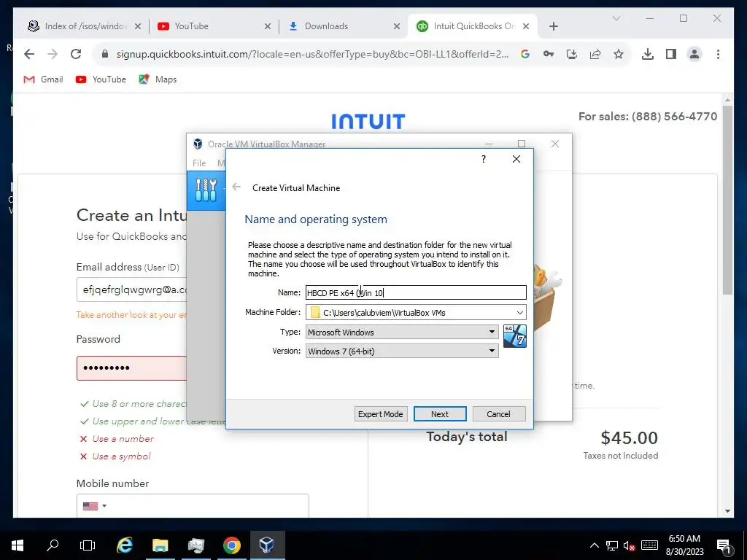Viewport: 747px width, 560px height.
Task: Switch to the Index of /isos tab
Action: [x=86, y=26]
